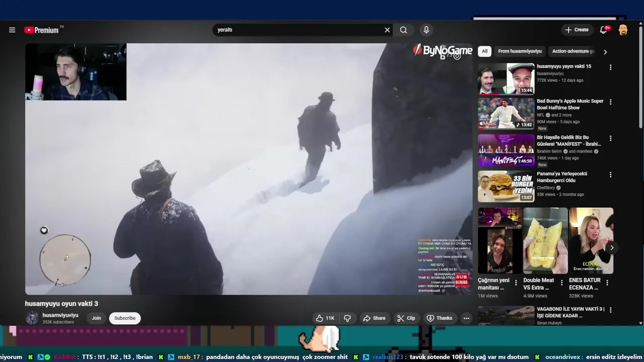Viewport: 644px width, 362px height.
Task: Click the 772K views 12 days ago text
Action: click(560, 80)
